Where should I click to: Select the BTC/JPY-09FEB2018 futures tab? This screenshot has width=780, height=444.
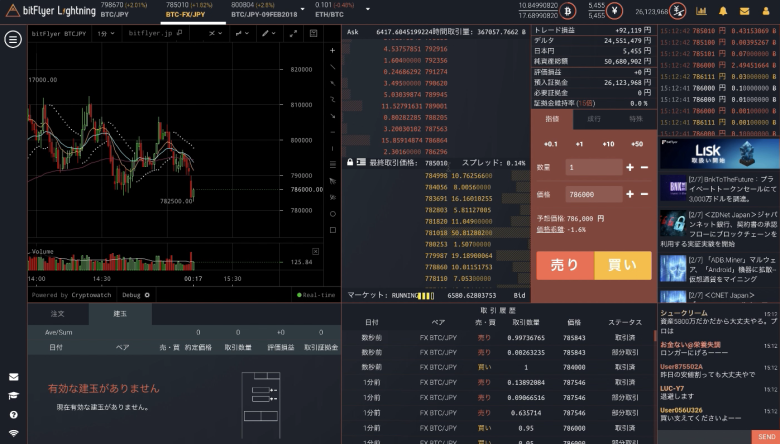[264, 10]
